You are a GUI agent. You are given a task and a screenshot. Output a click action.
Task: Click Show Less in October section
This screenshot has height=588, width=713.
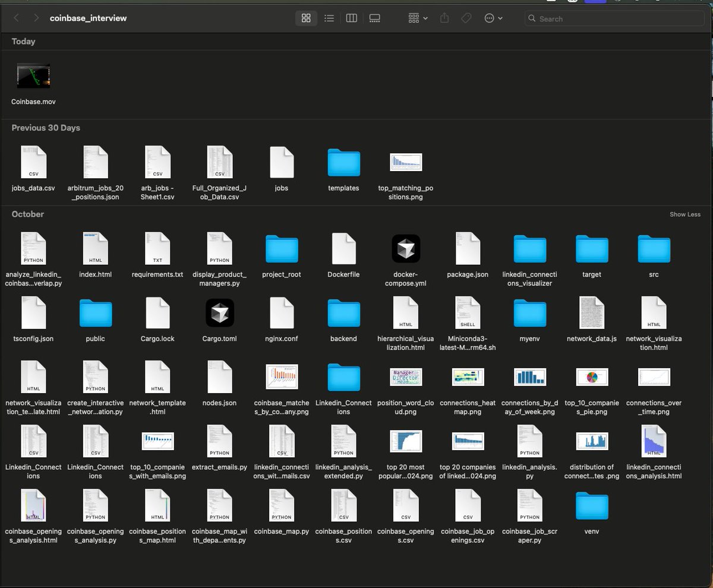point(685,214)
